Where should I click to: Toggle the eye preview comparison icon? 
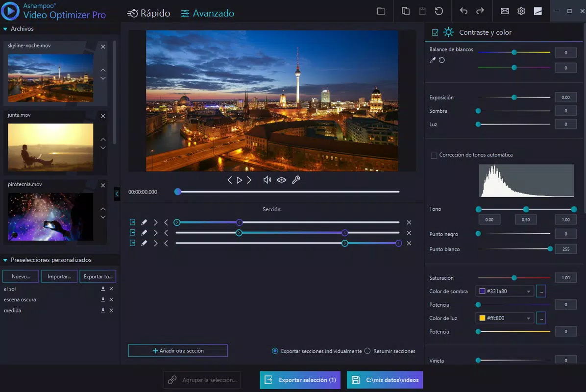[281, 180]
